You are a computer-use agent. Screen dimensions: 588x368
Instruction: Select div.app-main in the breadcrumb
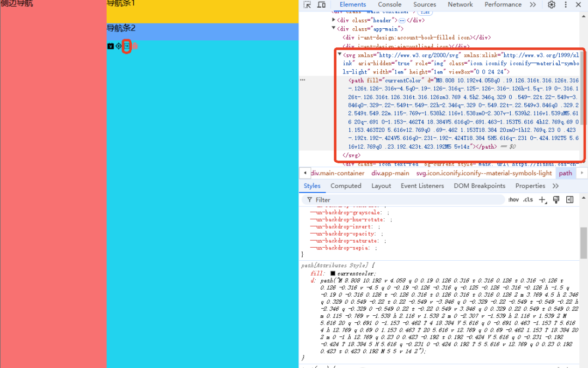click(x=390, y=173)
